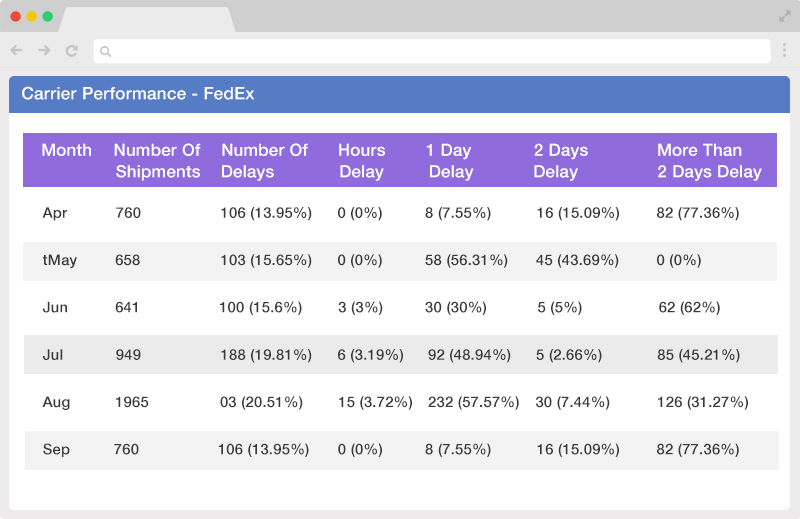The width and height of the screenshot is (800, 519).
Task: Click value 126 (31.27%) in Aug row
Action: (703, 402)
